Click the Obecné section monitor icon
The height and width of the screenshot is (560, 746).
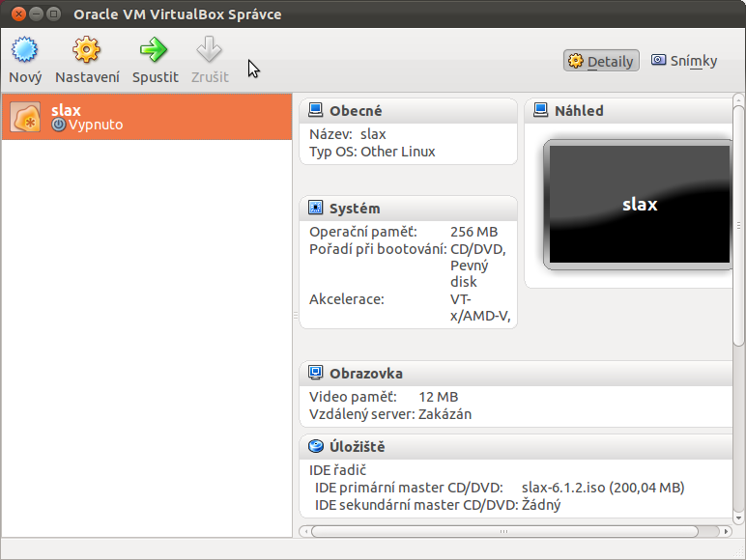(x=315, y=110)
